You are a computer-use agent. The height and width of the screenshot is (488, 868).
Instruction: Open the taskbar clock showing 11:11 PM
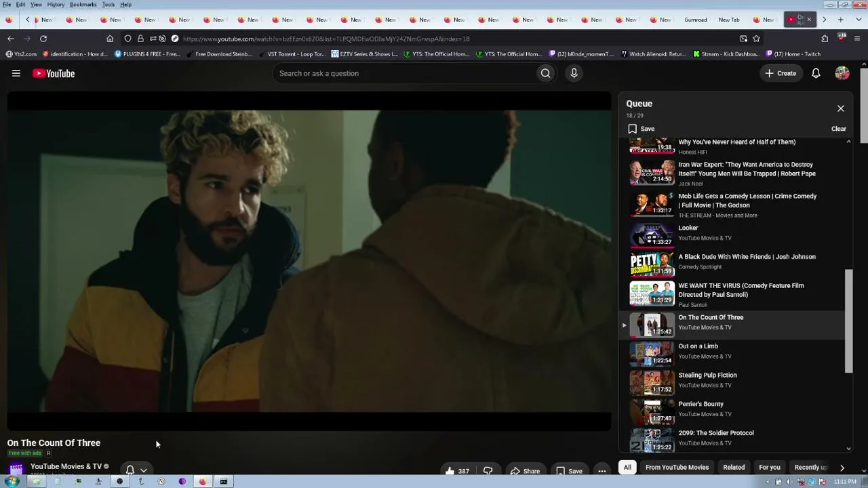click(845, 482)
